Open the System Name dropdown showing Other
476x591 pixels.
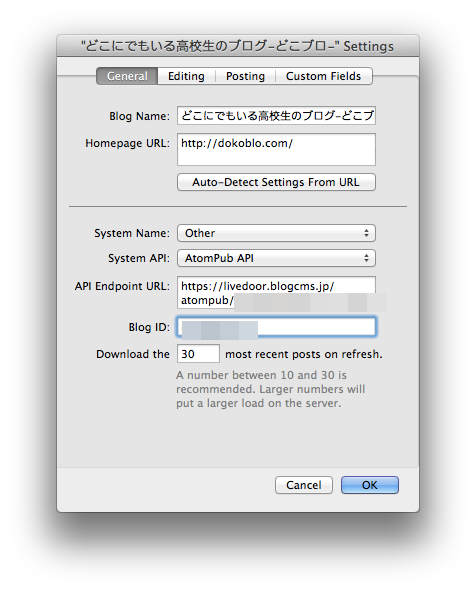(276, 233)
